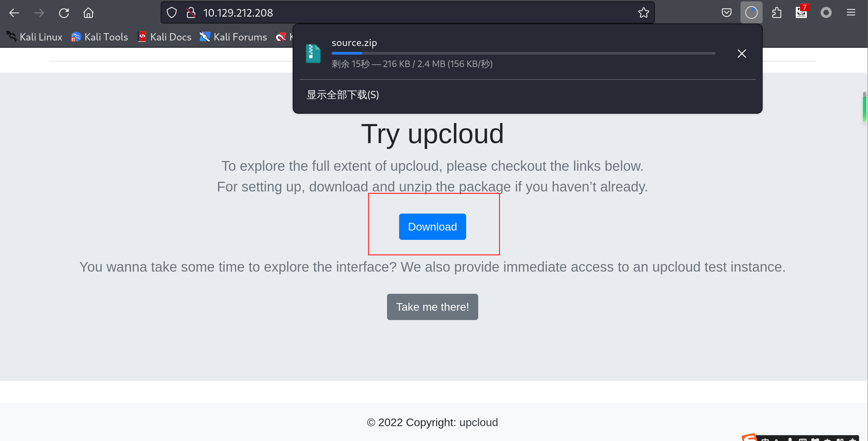Click the browser back arrow
Screen dimensions: 868x441
14,13
